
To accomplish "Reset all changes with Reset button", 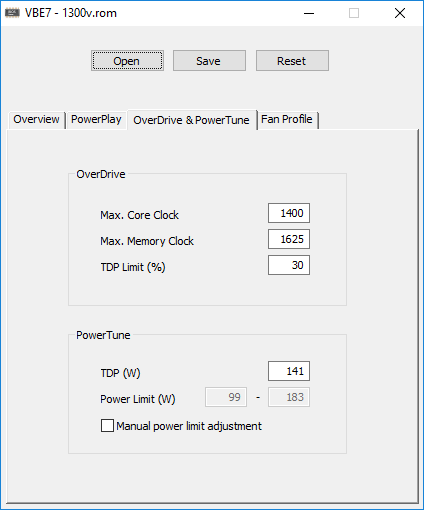I will (292, 61).
